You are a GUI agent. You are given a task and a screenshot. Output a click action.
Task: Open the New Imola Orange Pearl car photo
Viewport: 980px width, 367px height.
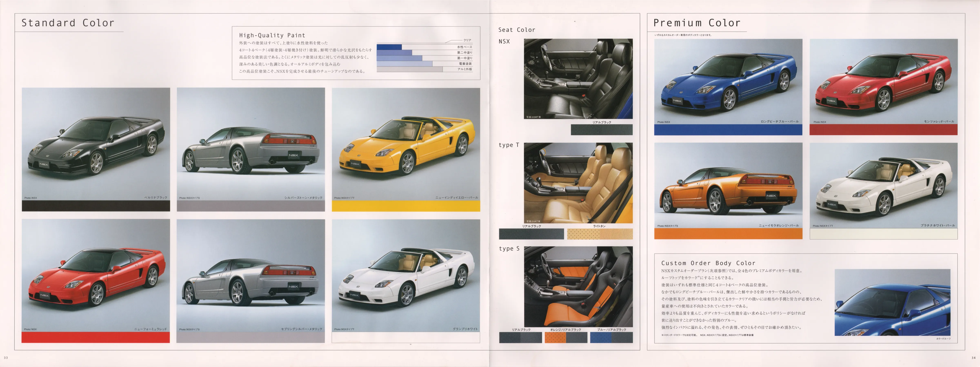[x=728, y=185]
